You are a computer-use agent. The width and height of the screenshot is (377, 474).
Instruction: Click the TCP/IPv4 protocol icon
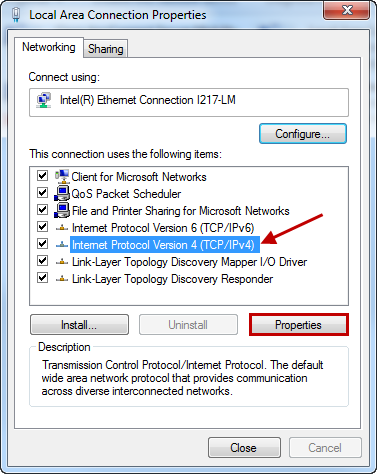[62, 245]
